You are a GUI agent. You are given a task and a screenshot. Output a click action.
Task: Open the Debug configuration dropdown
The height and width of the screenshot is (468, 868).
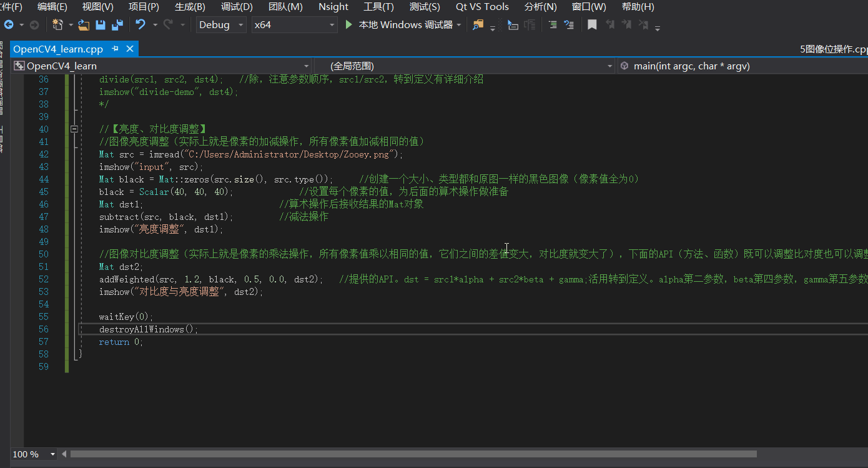[x=222, y=25]
